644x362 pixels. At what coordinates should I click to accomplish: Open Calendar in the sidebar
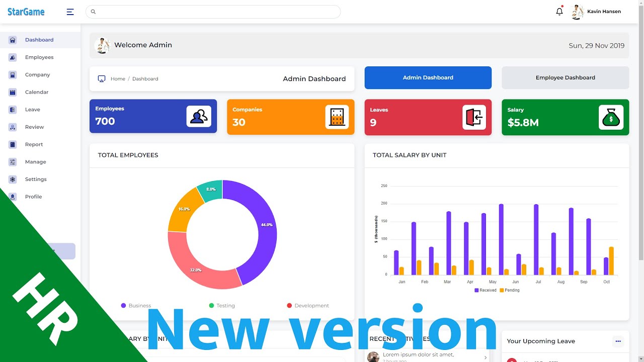coord(37,92)
